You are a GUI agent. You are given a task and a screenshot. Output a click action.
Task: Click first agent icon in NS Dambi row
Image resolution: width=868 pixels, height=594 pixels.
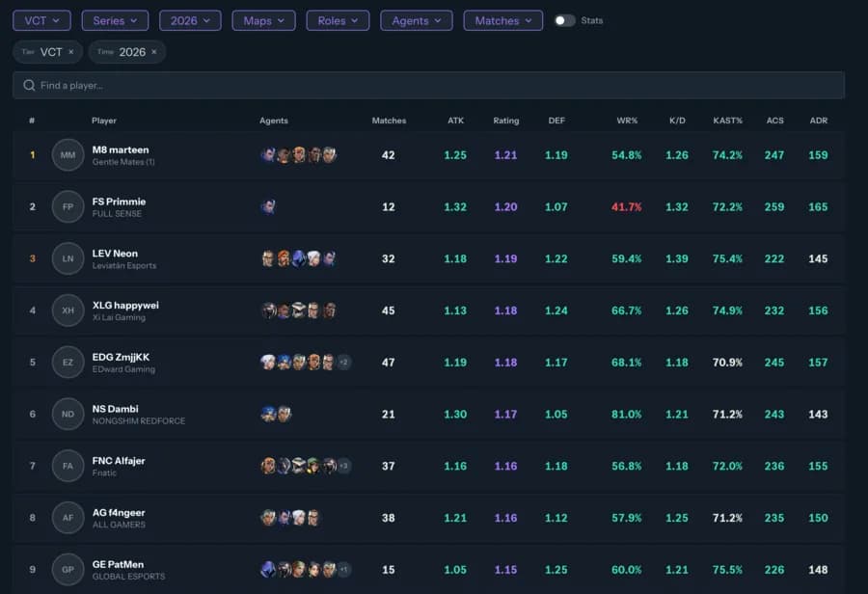268,414
